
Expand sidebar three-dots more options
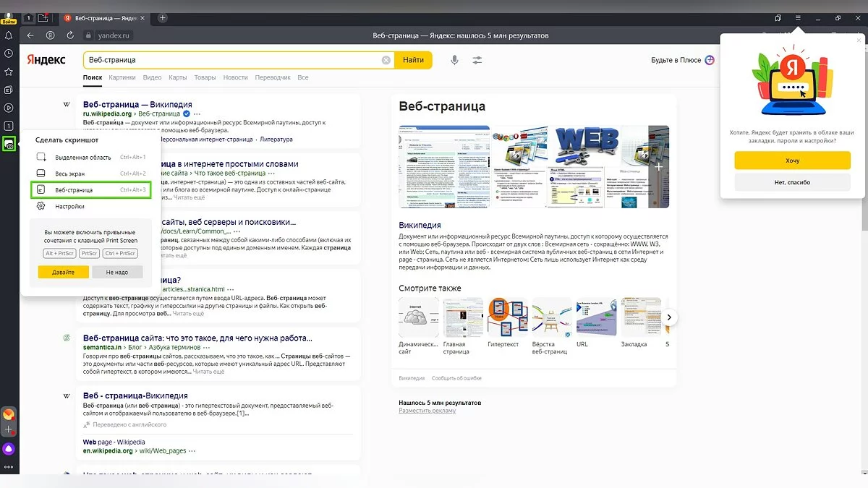[9, 468]
